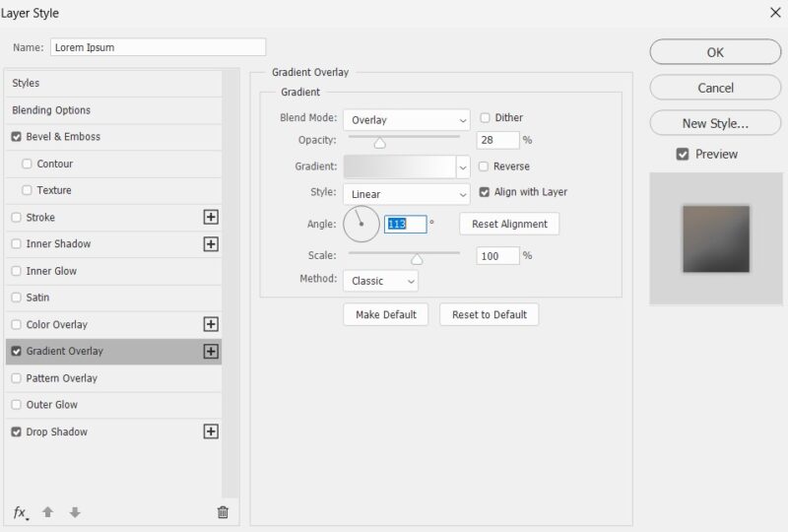
Task: Click the plus icon next to Gradient Overlay
Action: tap(211, 352)
